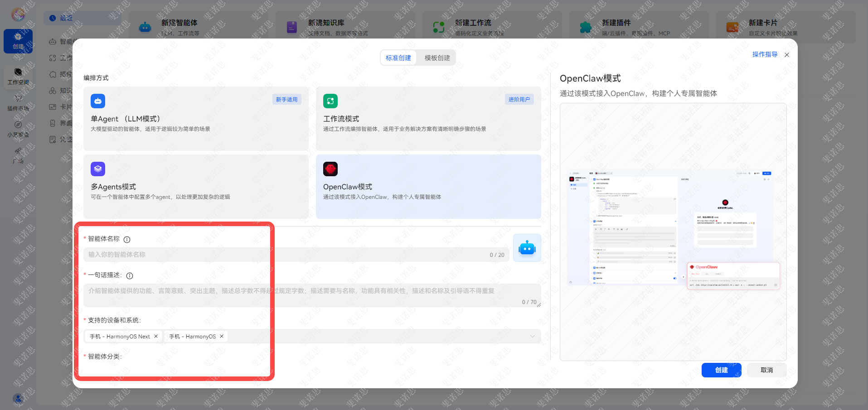Click the info icon beside 一句话描述
This screenshot has height=410, width=868.
130,276
